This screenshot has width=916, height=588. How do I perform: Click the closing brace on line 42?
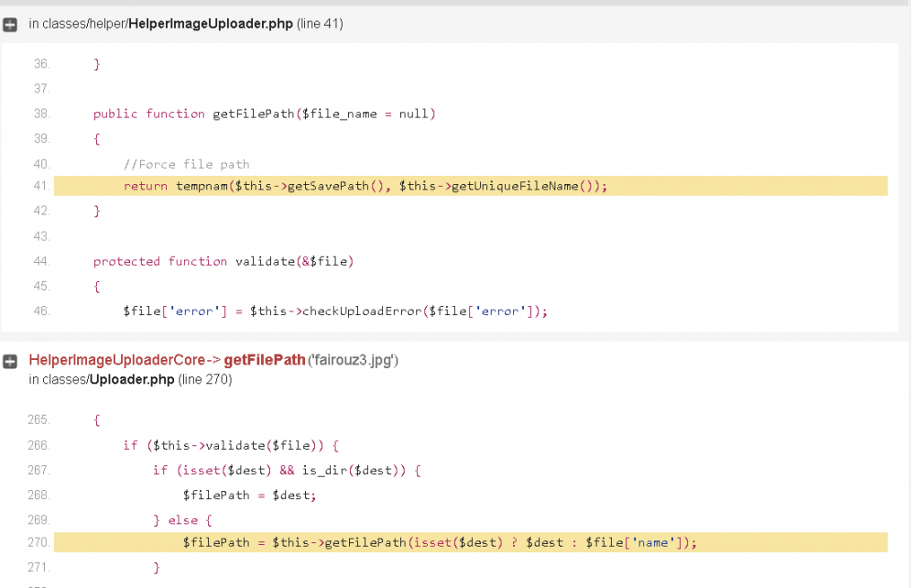pyautogui.click(x=97, y=211)
